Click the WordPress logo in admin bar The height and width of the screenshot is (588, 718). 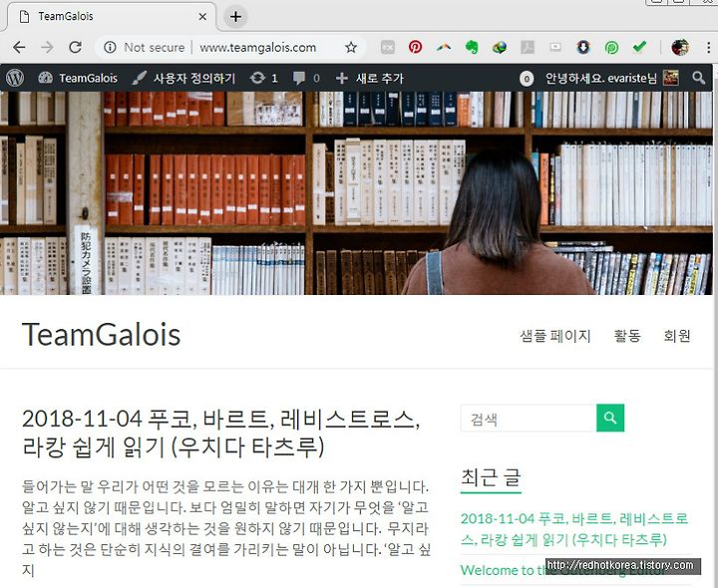15,78
